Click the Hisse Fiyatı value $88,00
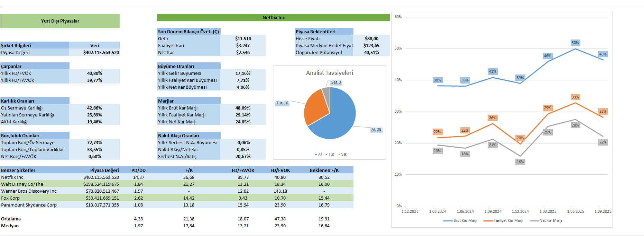 click(371, 38)
